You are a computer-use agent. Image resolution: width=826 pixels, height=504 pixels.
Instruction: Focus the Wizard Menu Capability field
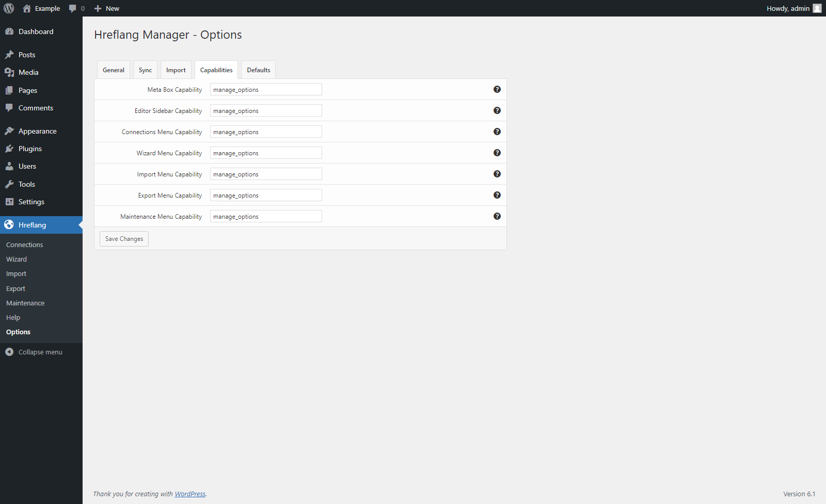pos(266,153)
